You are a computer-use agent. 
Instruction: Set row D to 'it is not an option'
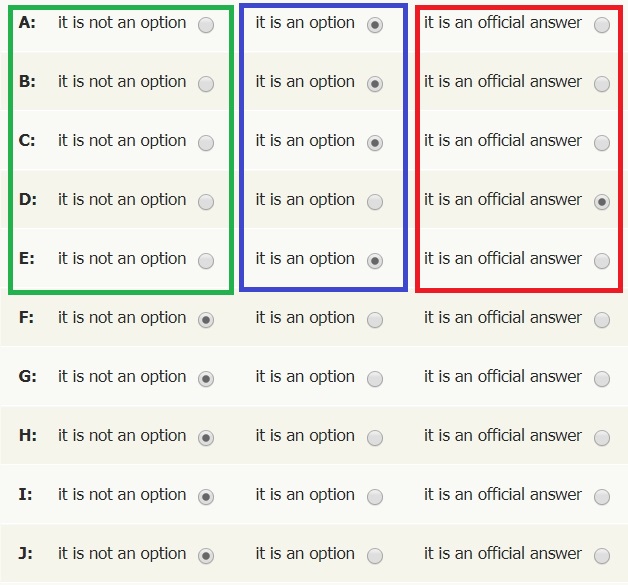(x=206, y=203)
